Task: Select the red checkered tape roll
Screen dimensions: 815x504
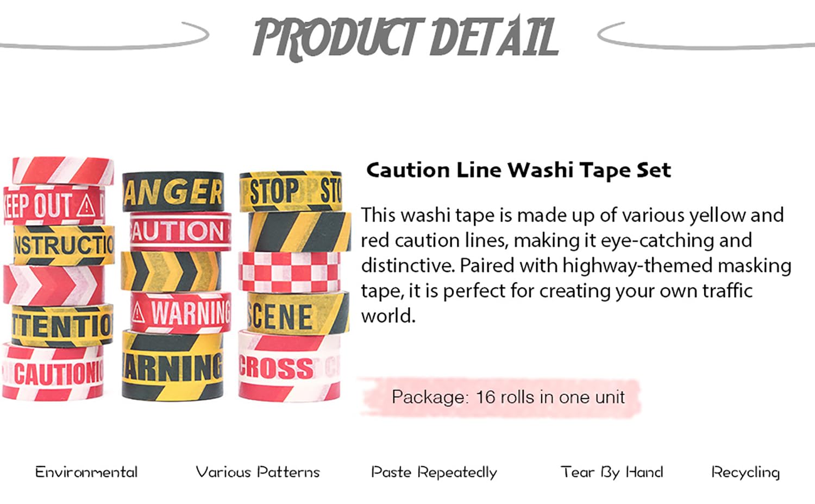Action: (x=291, y=272)
